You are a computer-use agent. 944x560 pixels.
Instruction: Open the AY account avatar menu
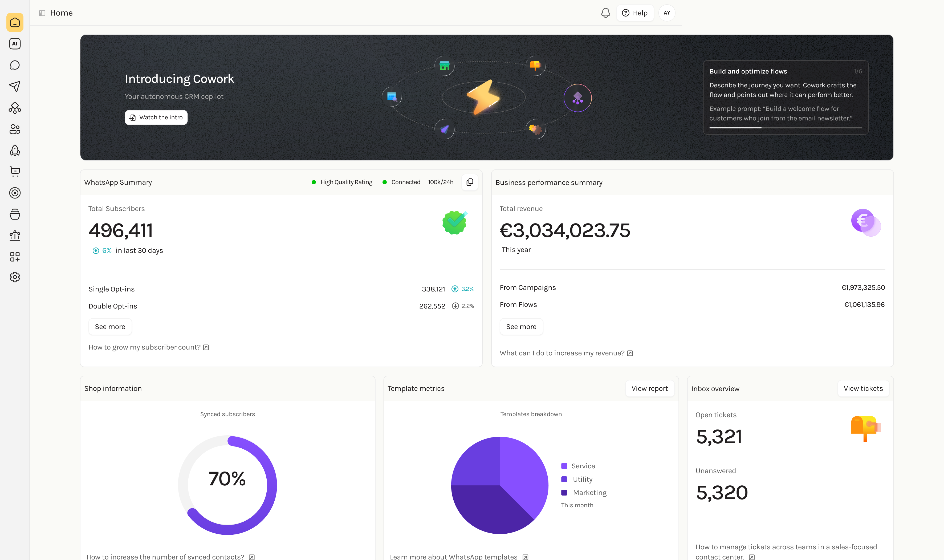pyautogui.click(x=667, y=13)
